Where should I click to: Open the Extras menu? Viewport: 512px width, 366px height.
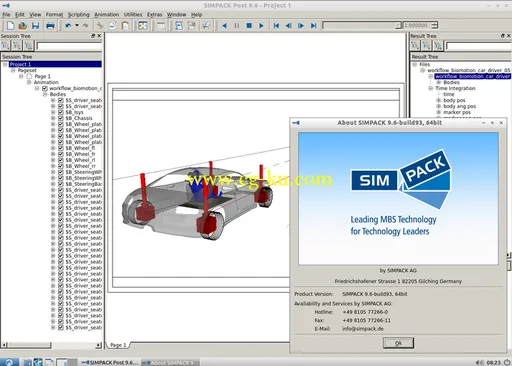[155, 15]
